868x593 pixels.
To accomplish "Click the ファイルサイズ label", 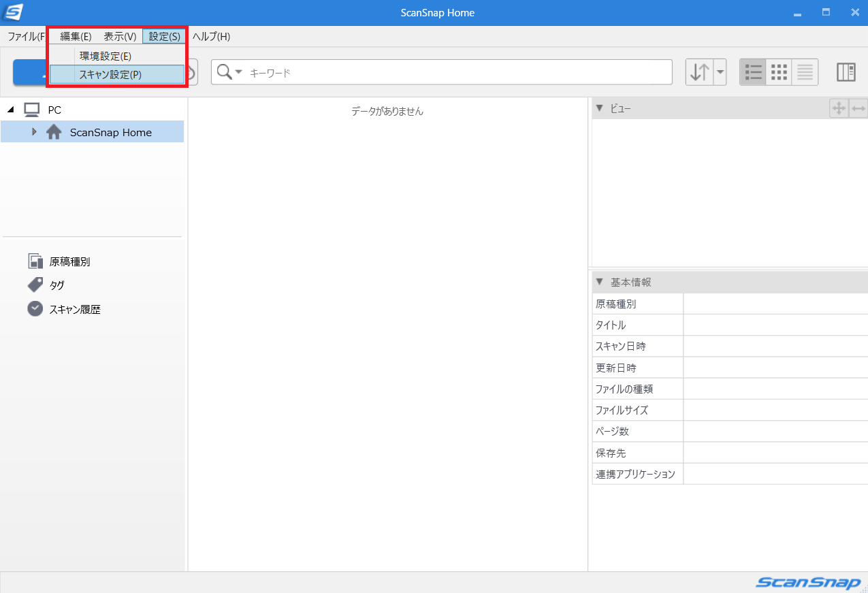I will [x=622, y=410].
